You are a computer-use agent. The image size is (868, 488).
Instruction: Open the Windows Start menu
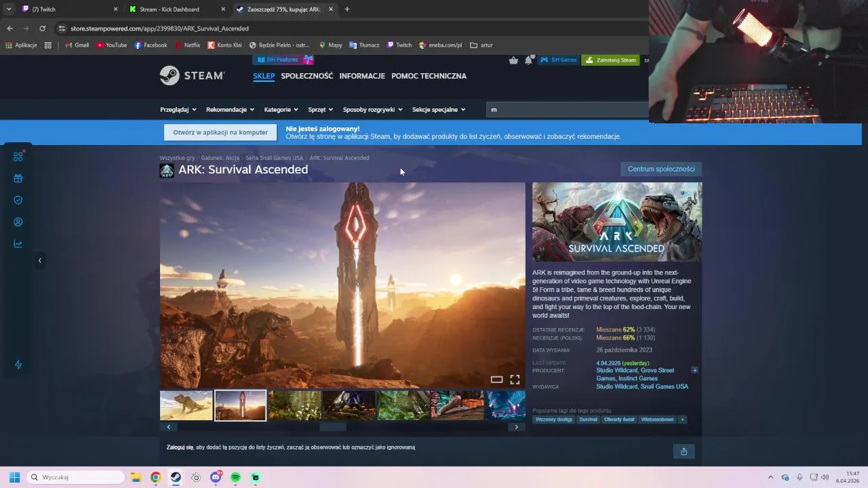[14, 477]
